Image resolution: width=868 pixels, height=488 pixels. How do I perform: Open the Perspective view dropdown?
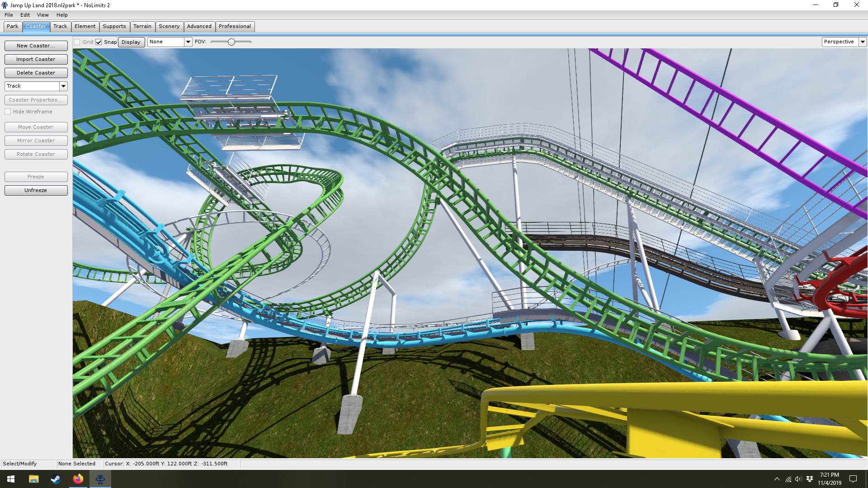point(863,42)
